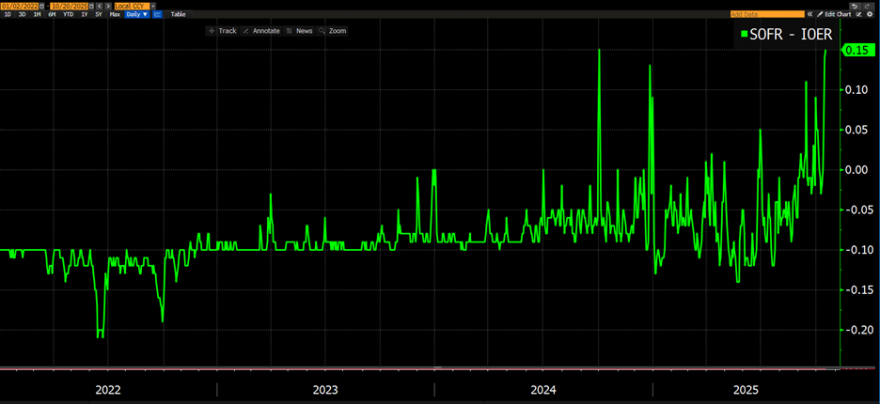Viewport: 880px width, 404px height.
Task: Select the 1Y time range
Action: pyautogui.click(x=83, y=14)
